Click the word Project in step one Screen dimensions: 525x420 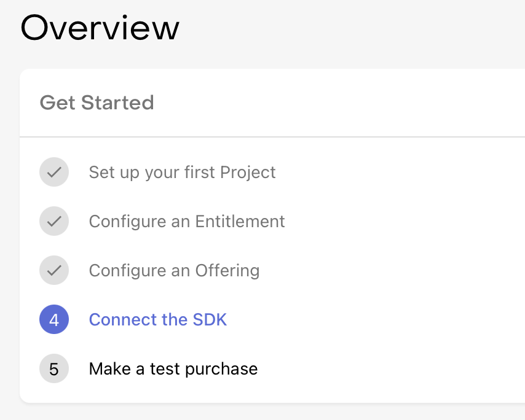click(248, 172)
